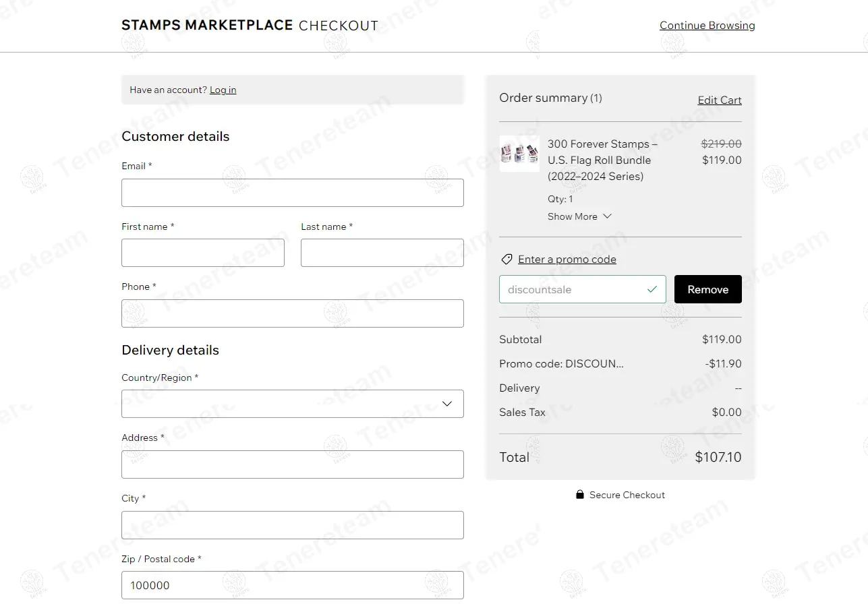868x604 pixels.
Task: Click the promo code tag icon
Action: (x=507, y=260)
